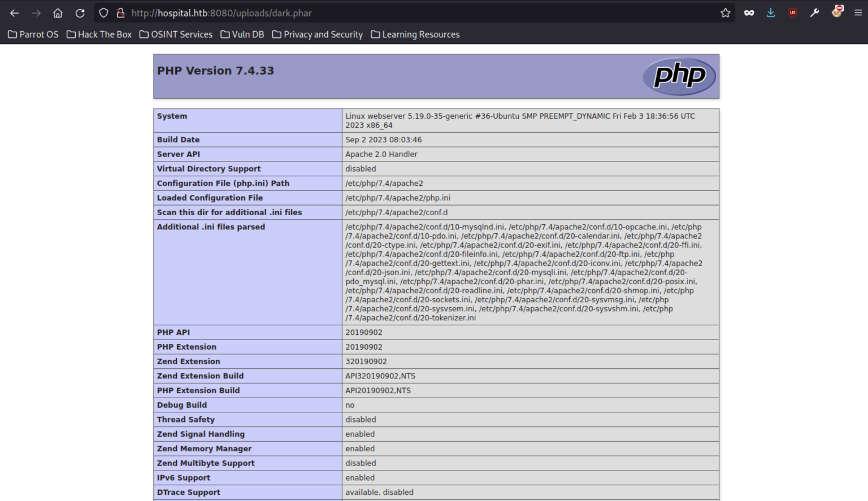Viewport: 868px width, 501px height.
Task: Click Additional .ini files parsed label
Action: pos(211,227)
